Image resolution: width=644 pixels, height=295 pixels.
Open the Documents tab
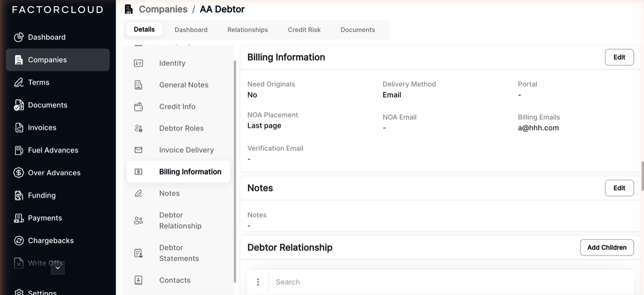pyautogui.click(x=358, y=30)
